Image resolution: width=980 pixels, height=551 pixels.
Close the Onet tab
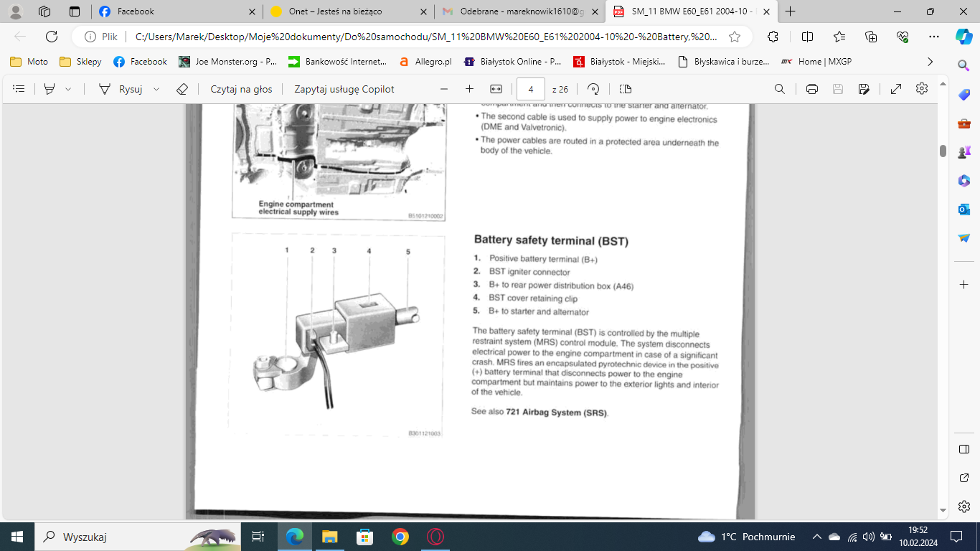(423, 11)
